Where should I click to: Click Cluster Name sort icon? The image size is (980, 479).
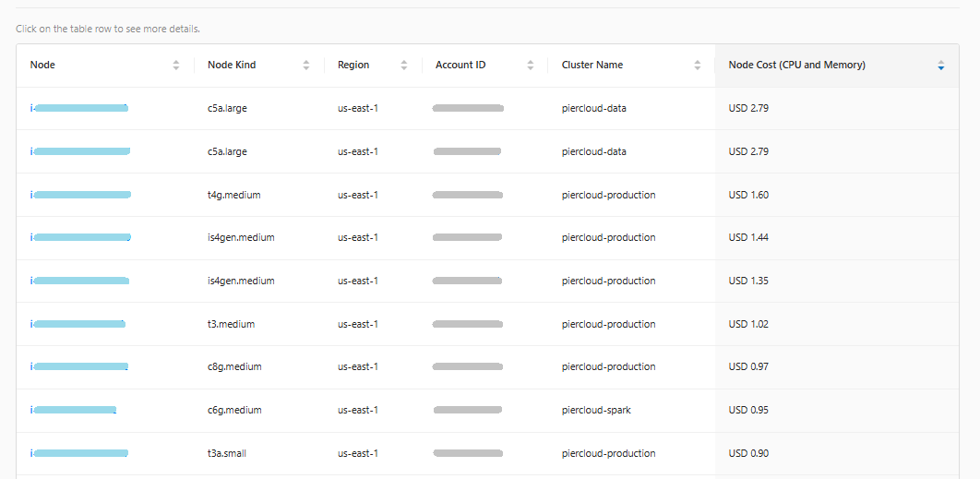click(x=698, y=66)
